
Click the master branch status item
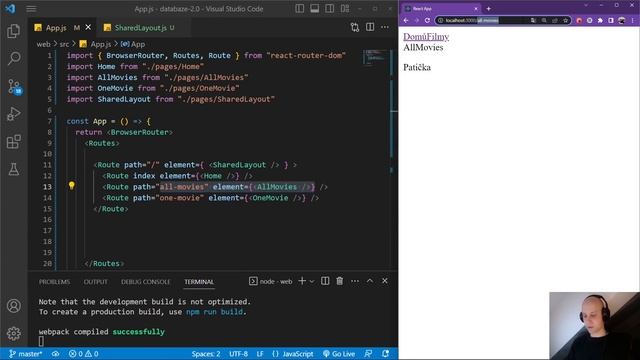(25, 354)
